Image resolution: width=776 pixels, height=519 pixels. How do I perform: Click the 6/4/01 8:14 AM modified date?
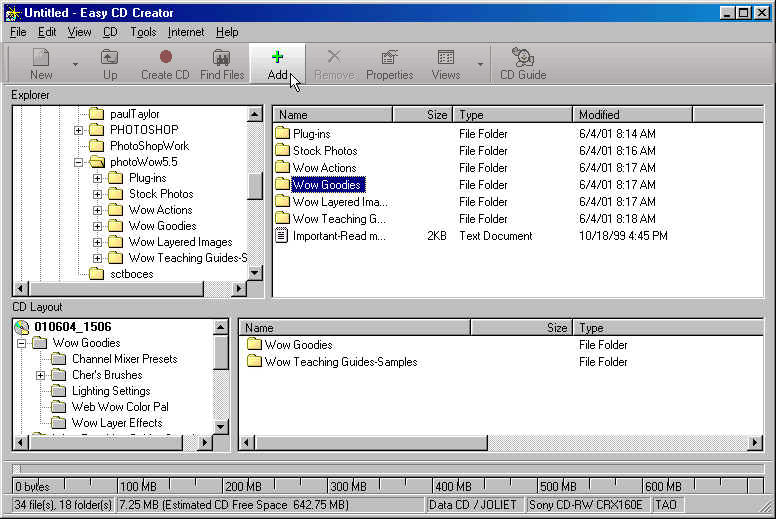tap(617, 134)
